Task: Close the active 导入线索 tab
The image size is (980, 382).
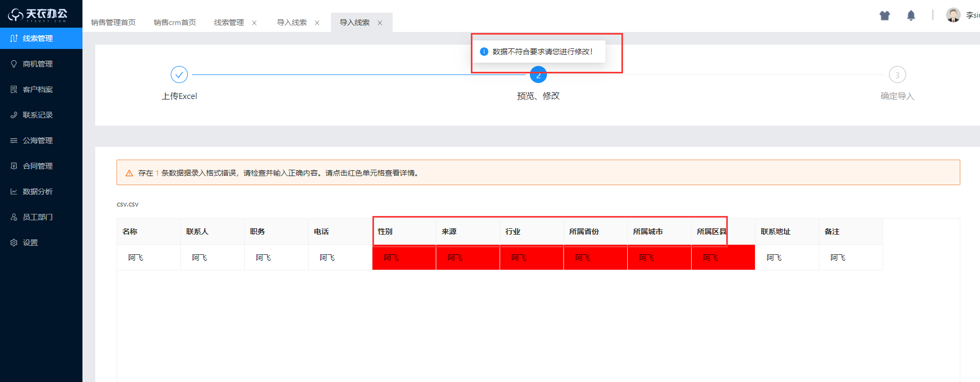Action: [380, 23]
